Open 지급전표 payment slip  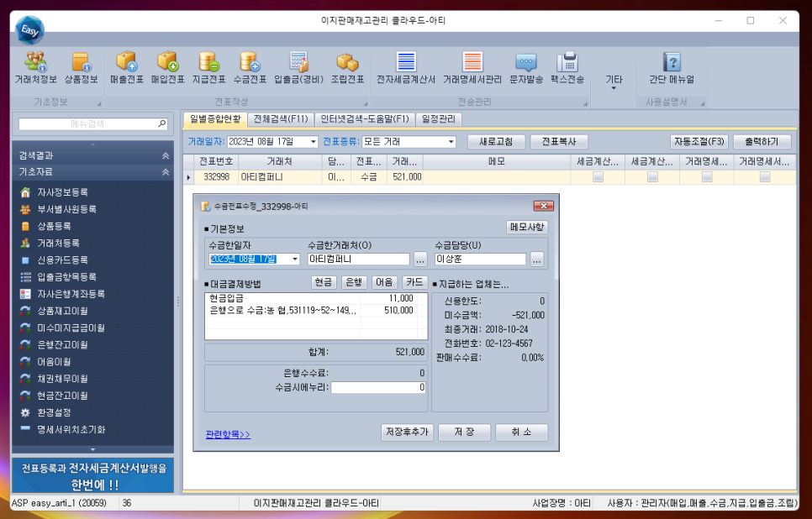(208, 68)
